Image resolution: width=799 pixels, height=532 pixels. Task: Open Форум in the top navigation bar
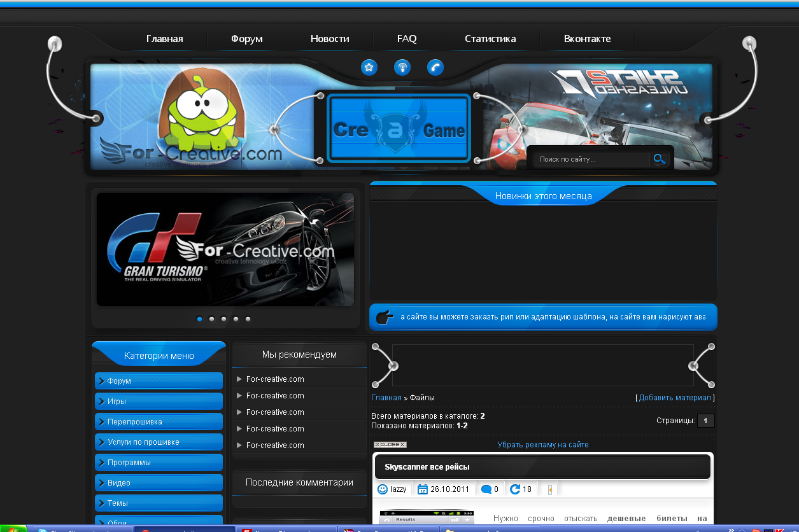(247, 39)
